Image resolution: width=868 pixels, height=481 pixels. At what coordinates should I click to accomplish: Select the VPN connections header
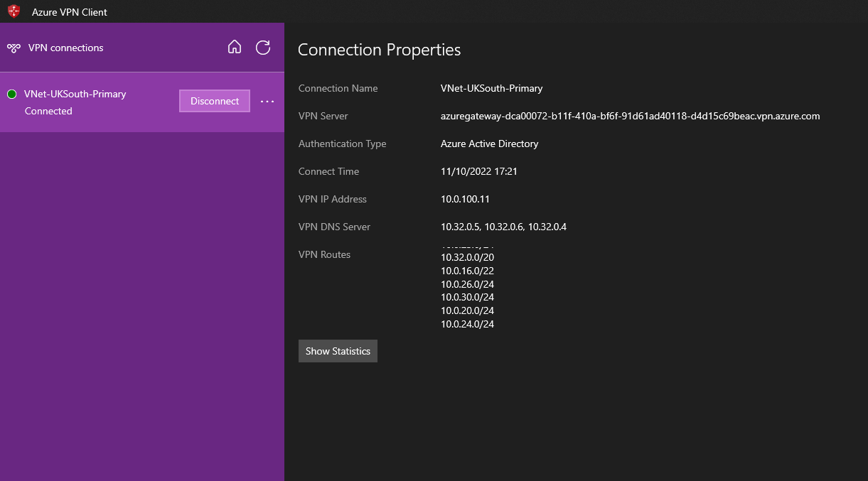click(64, 47)
